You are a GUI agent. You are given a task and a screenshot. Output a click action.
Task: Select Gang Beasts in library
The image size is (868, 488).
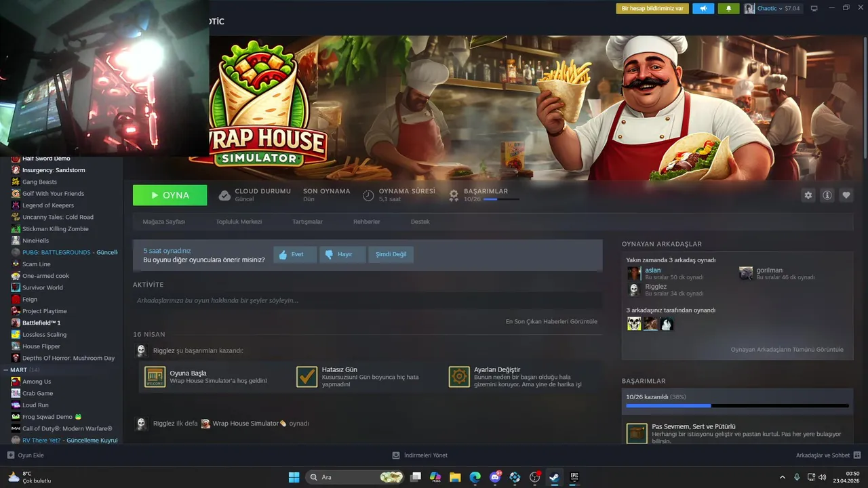pyautogui.click(x=39, y=182)
